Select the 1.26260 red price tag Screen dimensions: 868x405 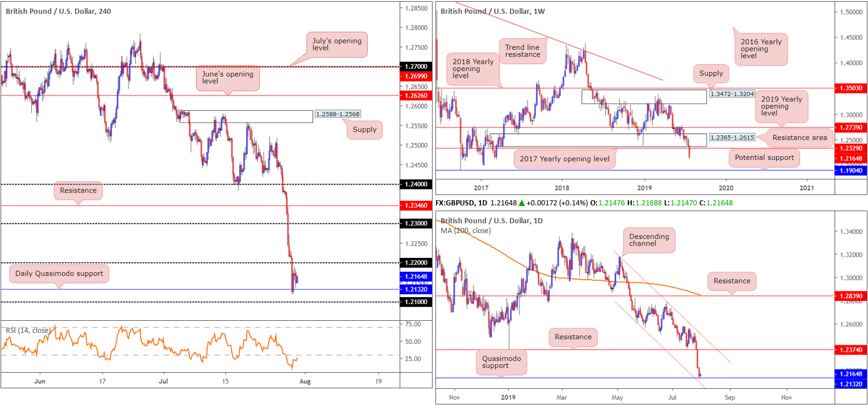[x=416, y=95]
